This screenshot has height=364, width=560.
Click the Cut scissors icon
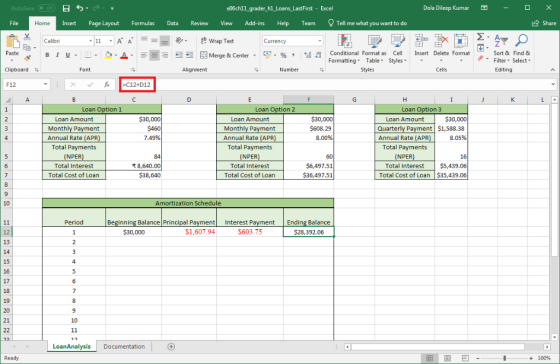click(27, 37)
